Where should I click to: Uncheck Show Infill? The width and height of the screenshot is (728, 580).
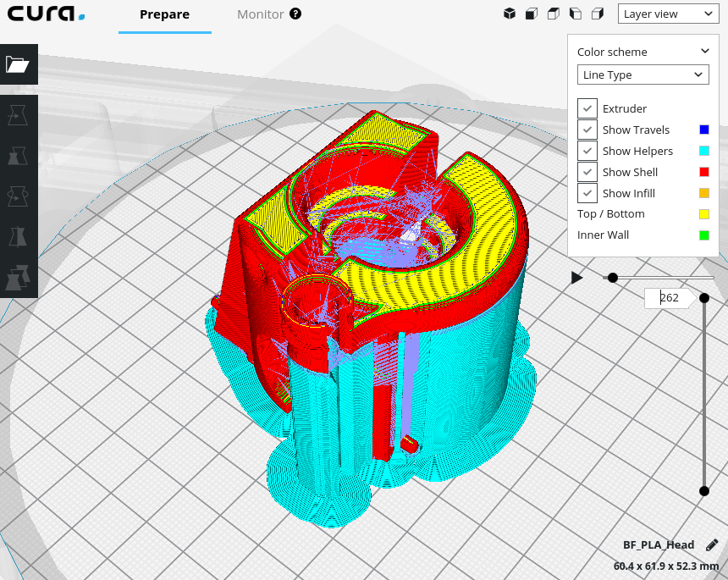click(587, 193)
